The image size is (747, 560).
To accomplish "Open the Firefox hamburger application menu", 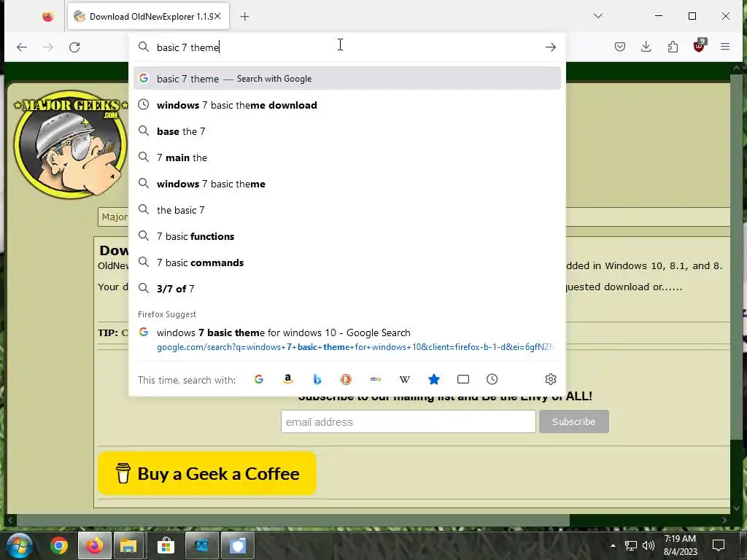I will pyautogui.click(x=725, y=47).
